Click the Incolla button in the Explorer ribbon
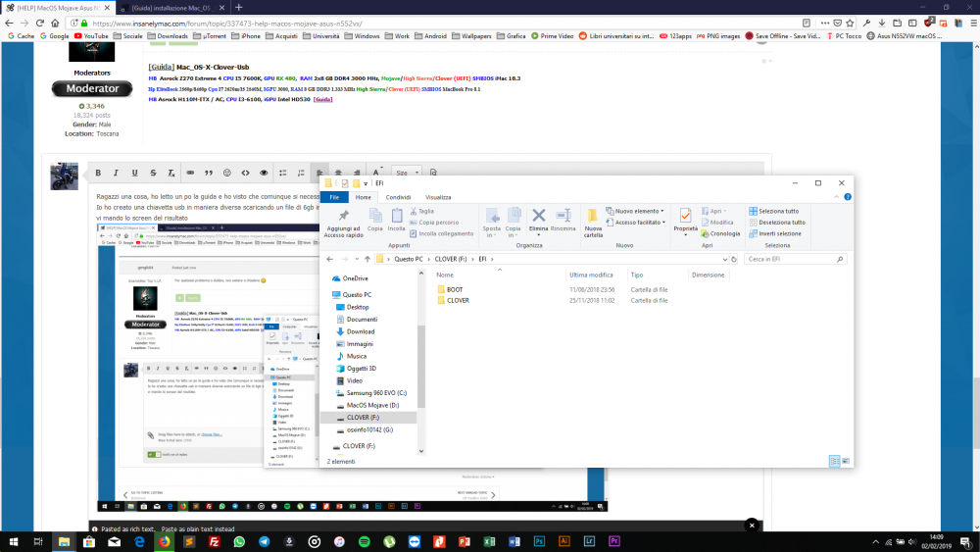The image size is (980, 552). (x=396, y=220)
